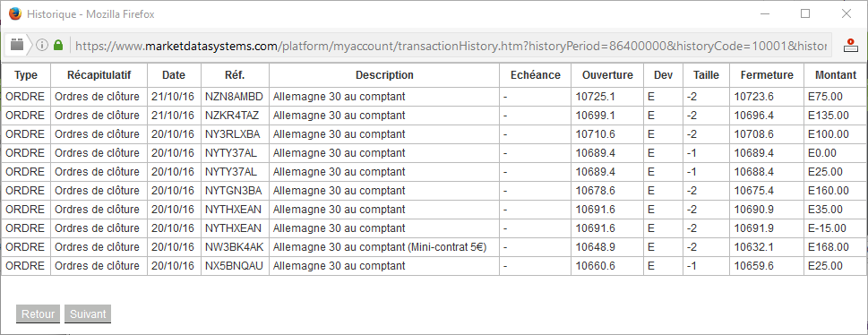Select the Montant column header
Screen dimensions: 868x335
pyautogui.click(x=836, y=74)
